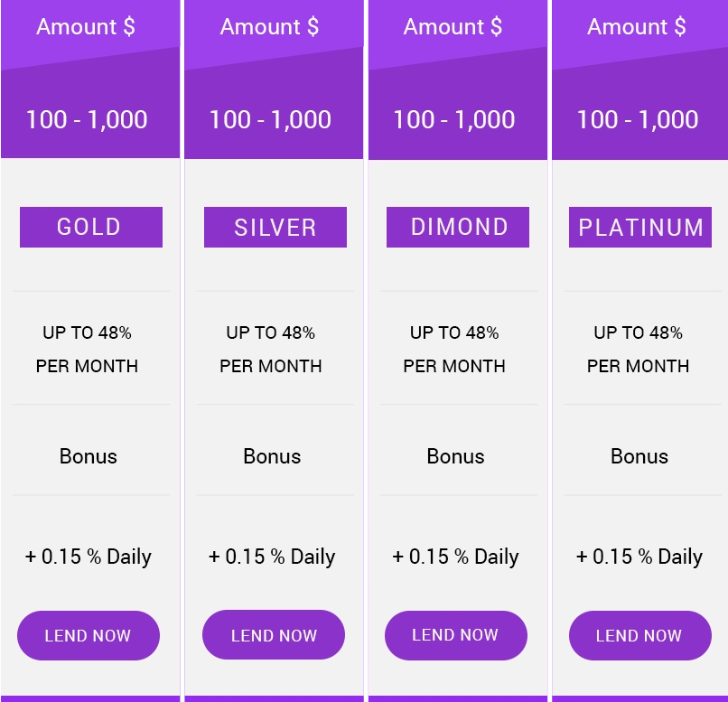Screen dimensions: 728x702
Task: Click the Amount $ header above PLATINUM
Action: pos(637,27)
